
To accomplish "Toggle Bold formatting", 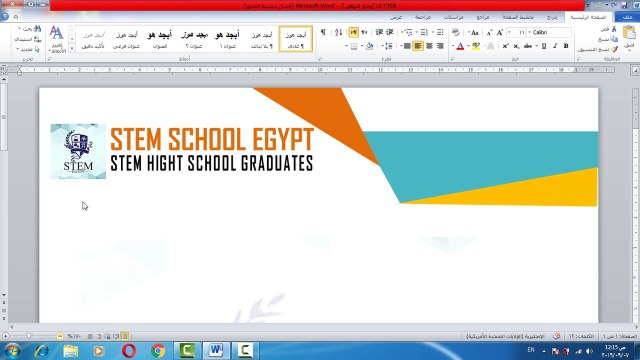I will point(566,46).
